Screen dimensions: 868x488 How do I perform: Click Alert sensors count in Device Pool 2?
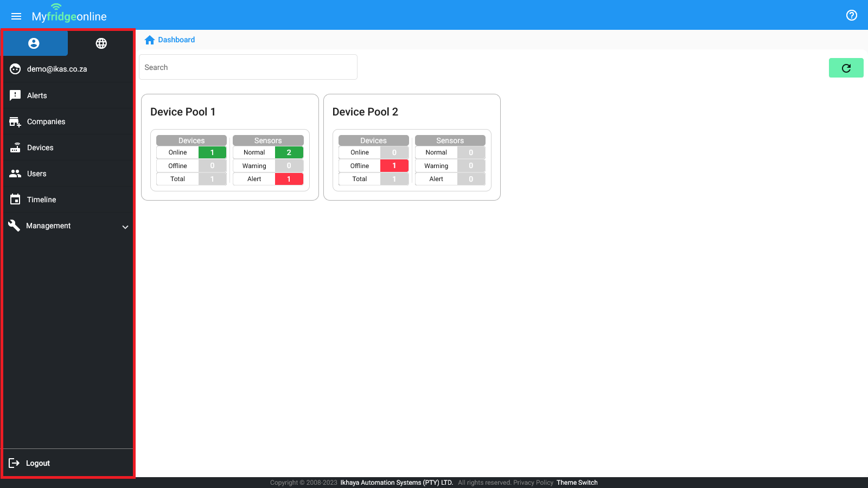point(471,179)
